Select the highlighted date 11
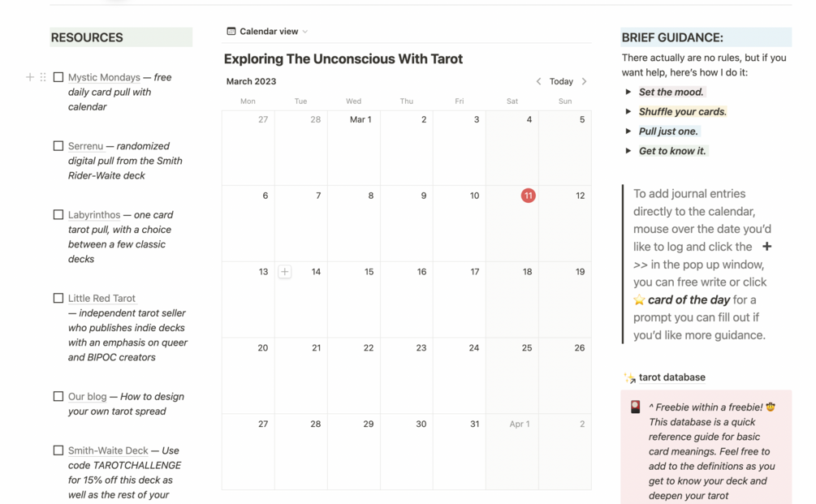The height and width of the screenshot is (504, 816). (x=528, y=196)
